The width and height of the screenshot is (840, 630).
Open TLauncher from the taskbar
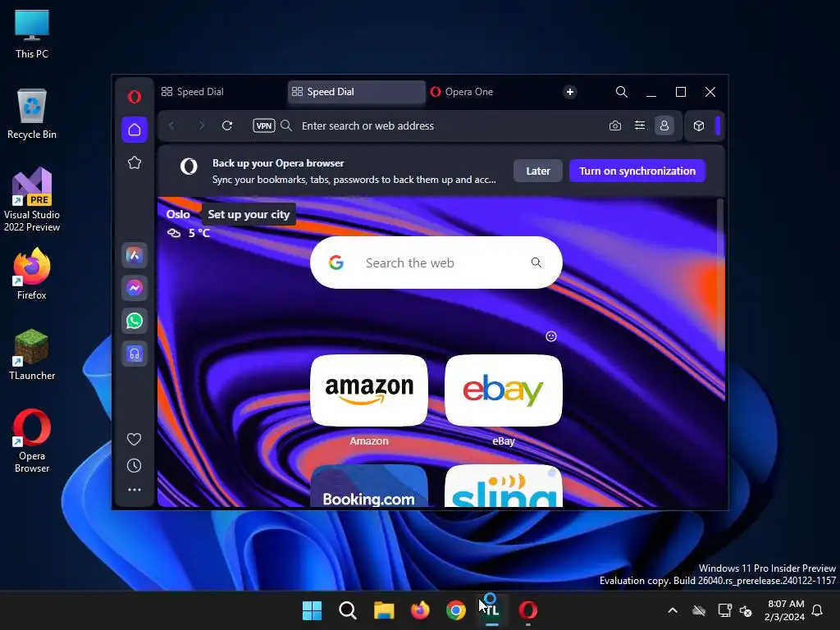tap(492, 610)
